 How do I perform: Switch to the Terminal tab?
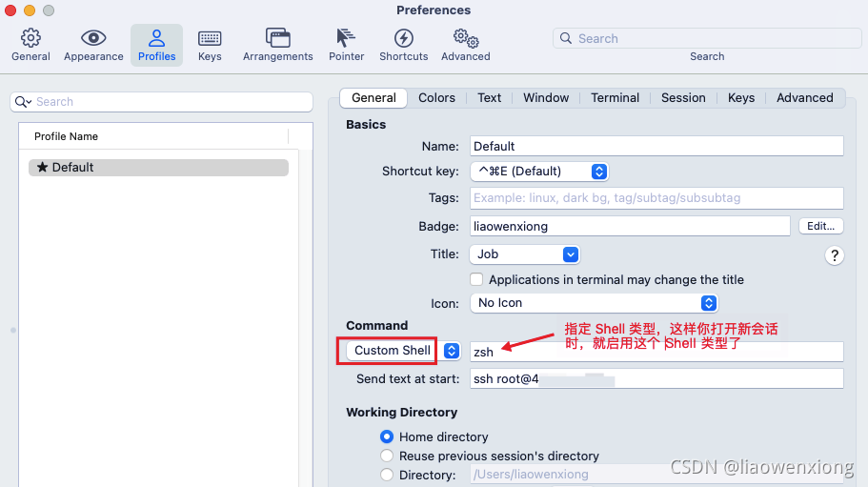[x=615, y=98]
